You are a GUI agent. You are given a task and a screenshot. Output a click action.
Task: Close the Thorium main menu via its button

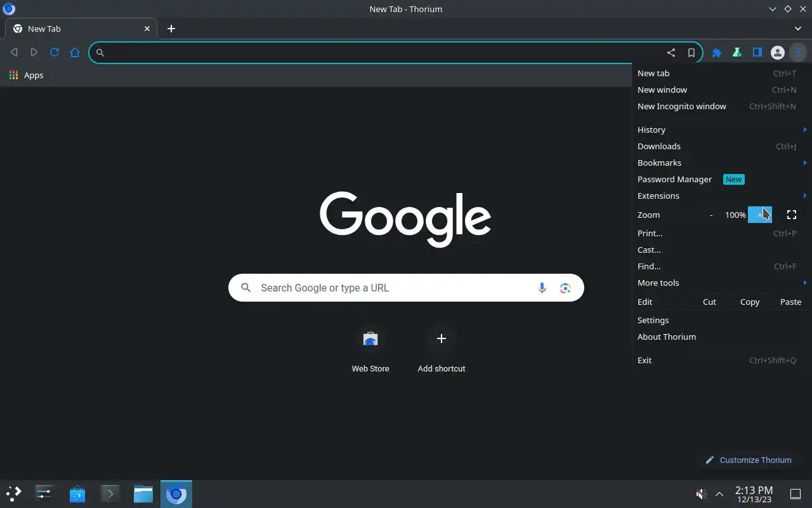[798, 53]
